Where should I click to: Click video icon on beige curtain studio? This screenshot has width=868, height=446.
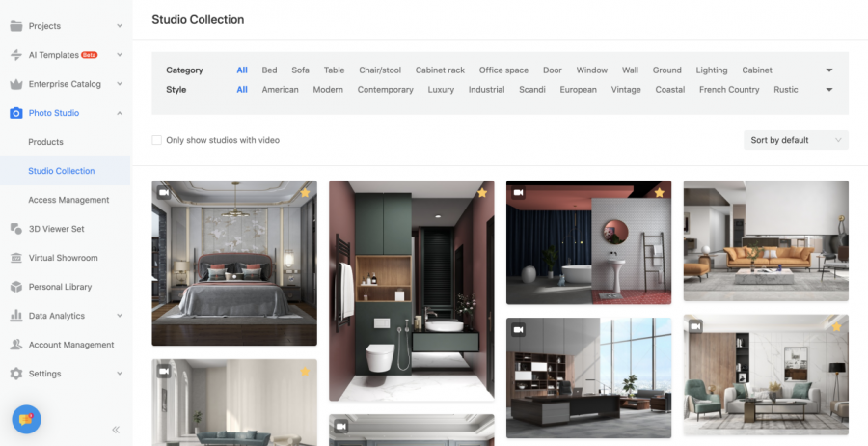point(163,372)
